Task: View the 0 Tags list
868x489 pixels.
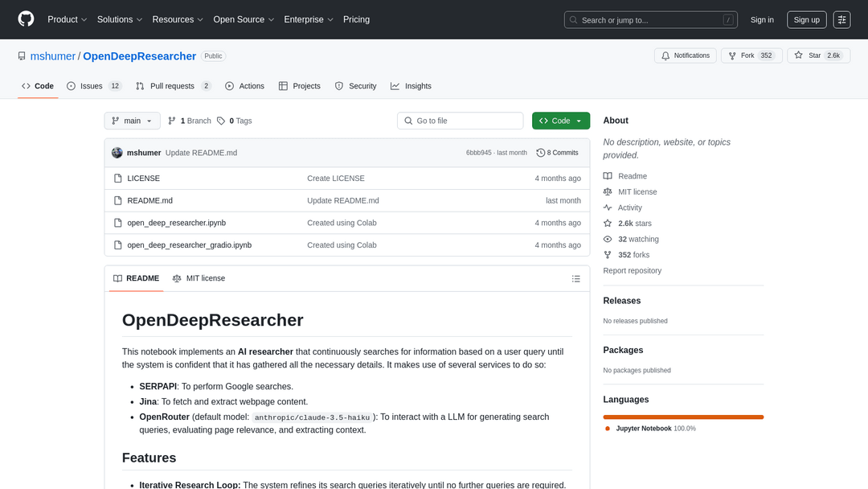Action: (x=234, y=121)
